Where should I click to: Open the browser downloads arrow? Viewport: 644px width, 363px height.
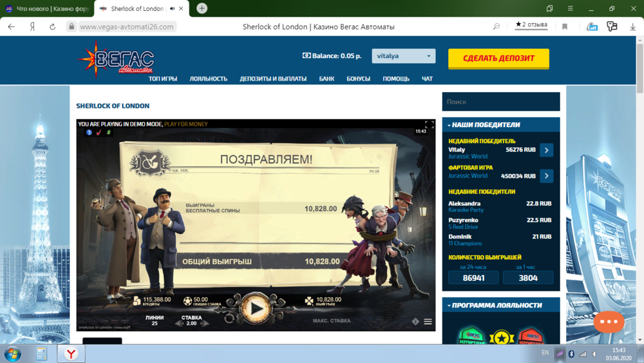tap(632, 26)
